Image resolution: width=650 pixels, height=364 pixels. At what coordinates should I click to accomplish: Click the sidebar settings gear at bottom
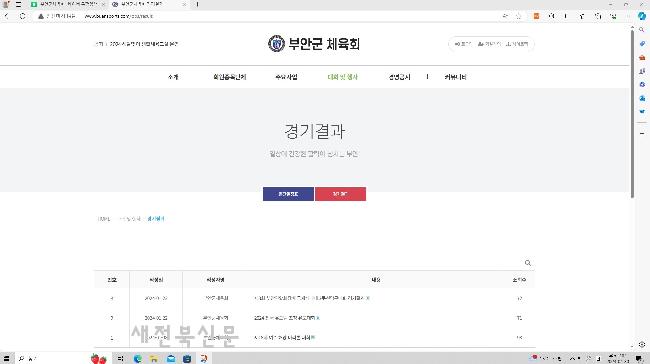click(642, 345)
